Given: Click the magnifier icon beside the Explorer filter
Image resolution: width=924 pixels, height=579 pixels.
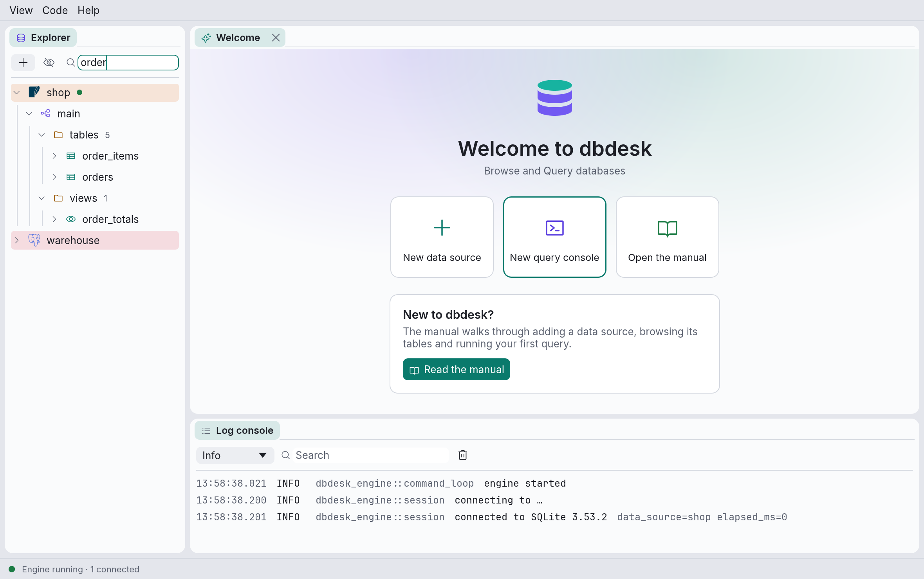Looking at the screenshot, I should (71, 63).
